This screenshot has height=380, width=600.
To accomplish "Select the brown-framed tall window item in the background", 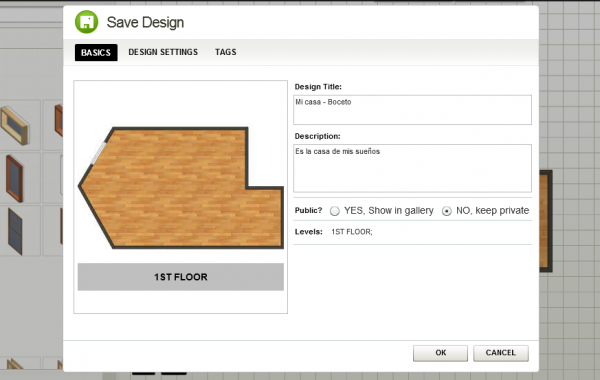I will coord(15,178).
